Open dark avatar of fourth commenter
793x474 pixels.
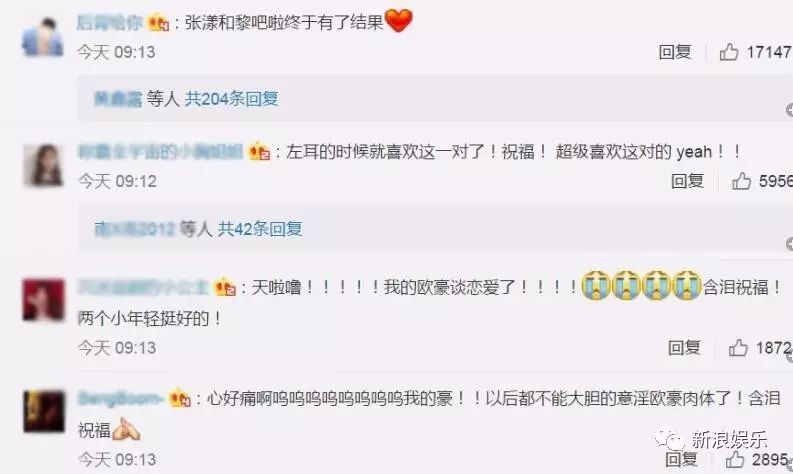pyautogui.click(x=45, y=411)
